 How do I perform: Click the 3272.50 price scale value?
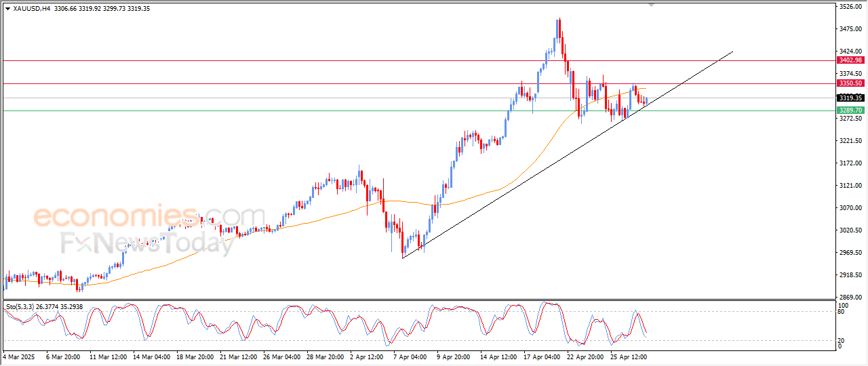pos(850,119)
